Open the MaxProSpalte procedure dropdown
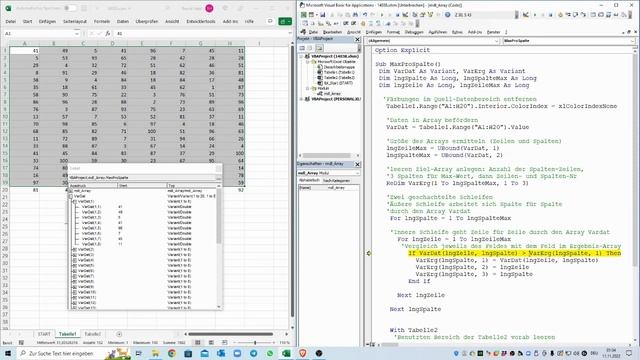 [x=632, y=41]
